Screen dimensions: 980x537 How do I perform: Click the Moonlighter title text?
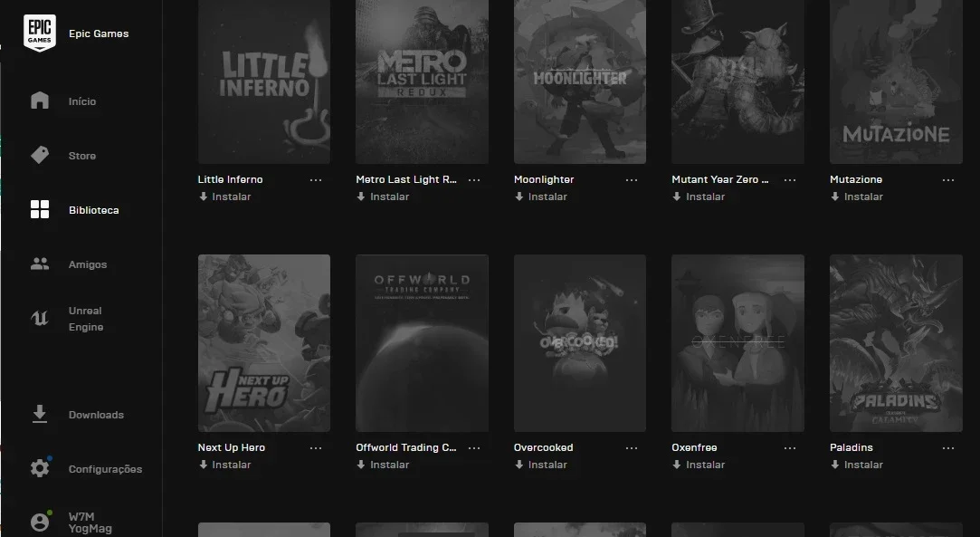[x=544, y=179]
